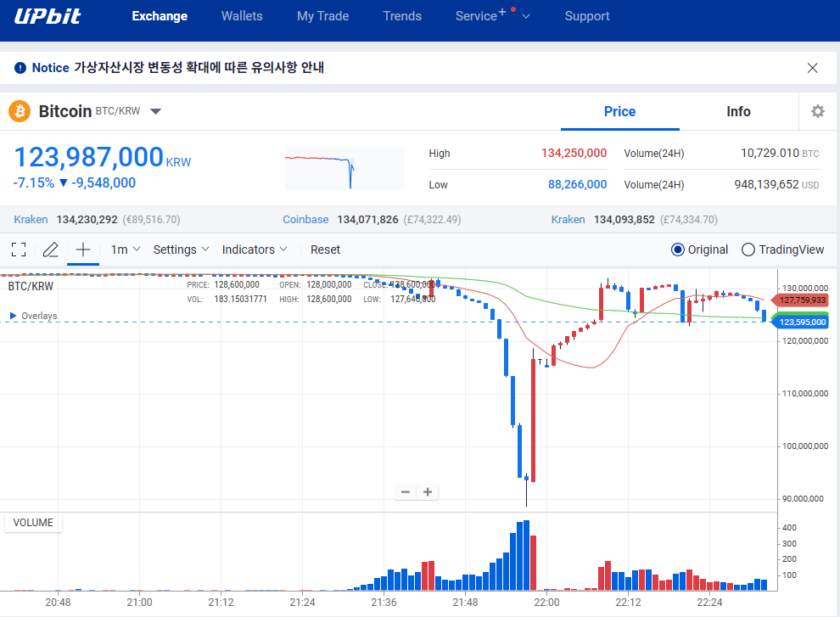This screenshot has height=617, width=840.
Task: Click the 21:36 time axis label
Action: [384, 603]
